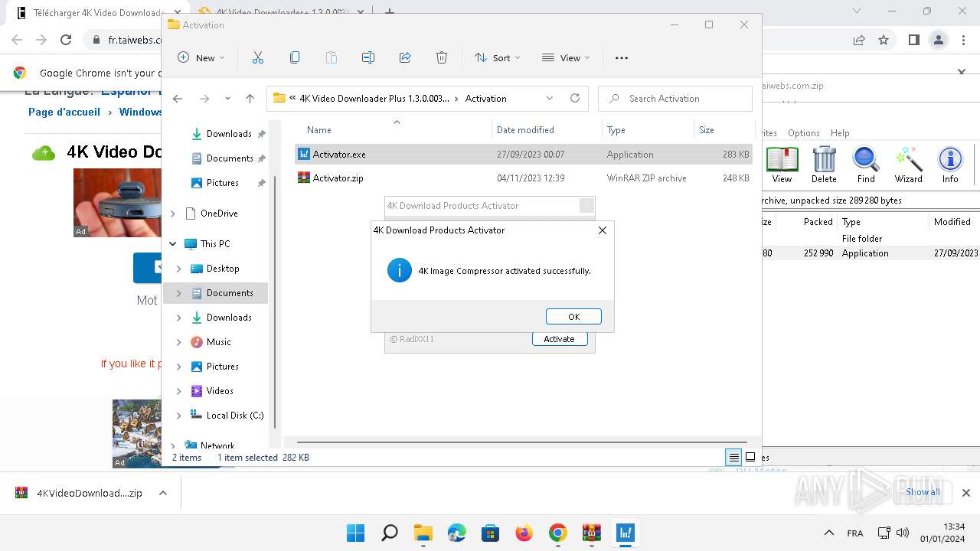Sort files by Name column

click(393, 130)
